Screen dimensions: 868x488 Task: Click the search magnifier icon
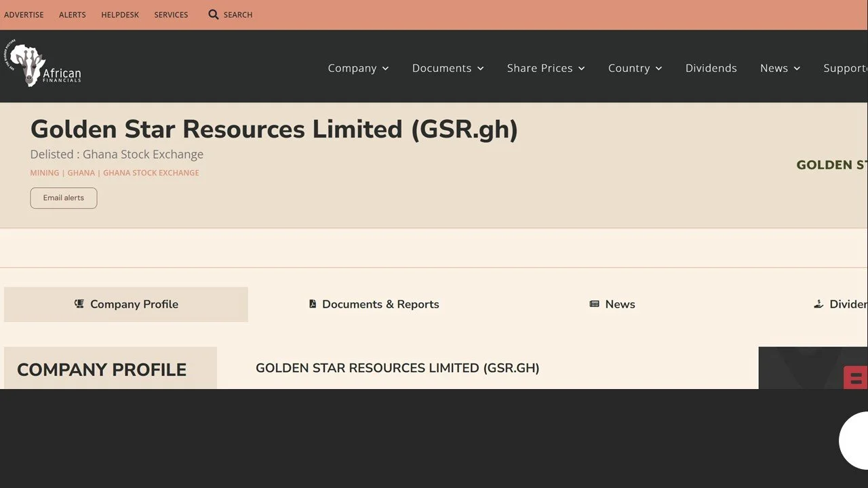pos(214,14)
